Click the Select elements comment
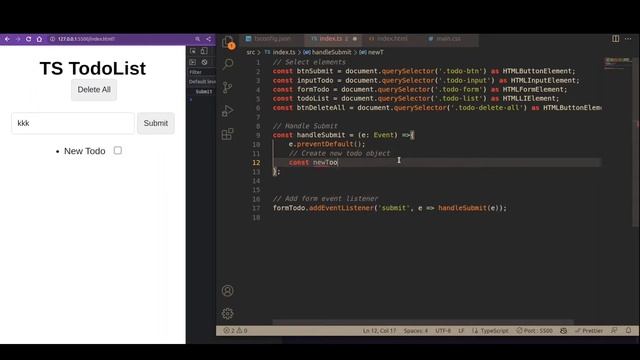640x360 pixels. tap(309, 62)
